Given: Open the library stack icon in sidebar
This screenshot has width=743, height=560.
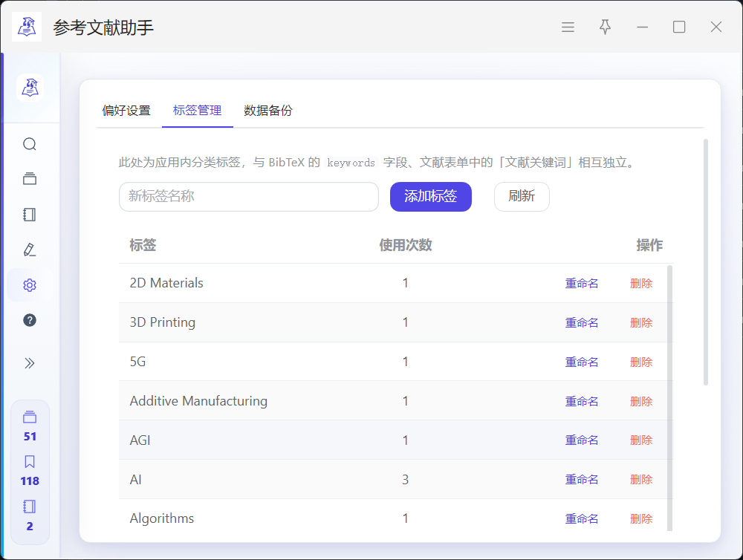Looking at the screenshot, I should coord(30,179).
